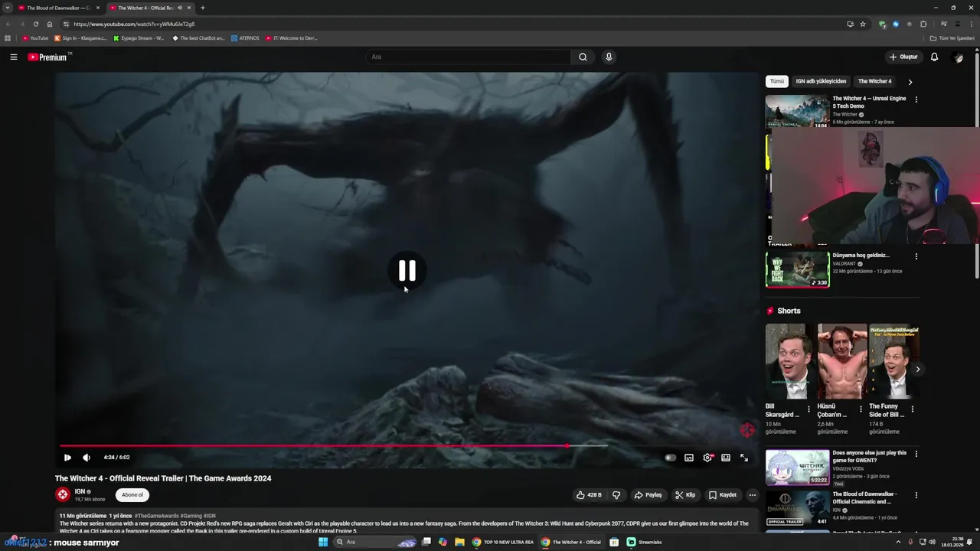Open TOP 10 NEW ULTRA REA Chrome window

(502, 542)
